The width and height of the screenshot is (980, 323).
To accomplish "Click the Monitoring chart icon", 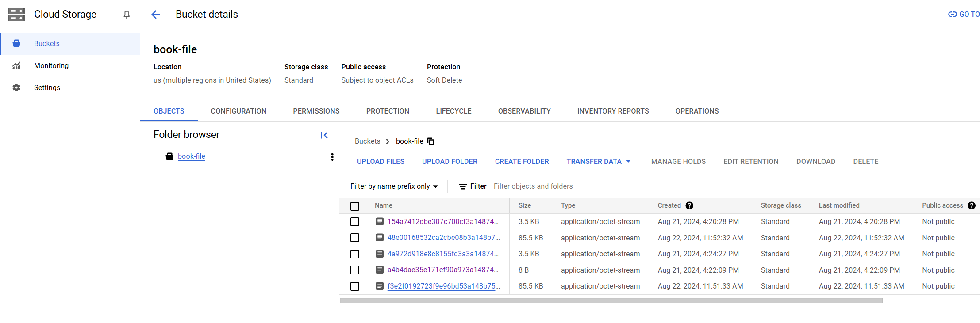I will click(17, 65).
